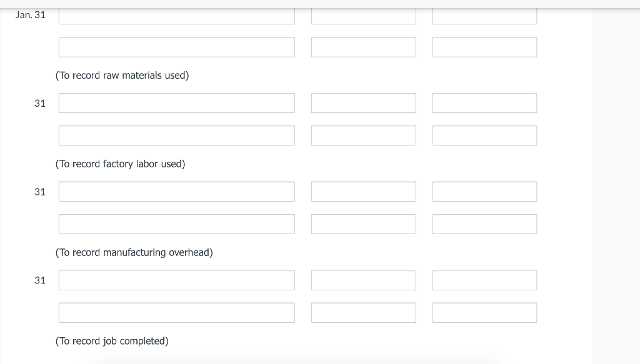Select first-line debit field of manufacturing overhead entry
640x364 pixels.
363,192
